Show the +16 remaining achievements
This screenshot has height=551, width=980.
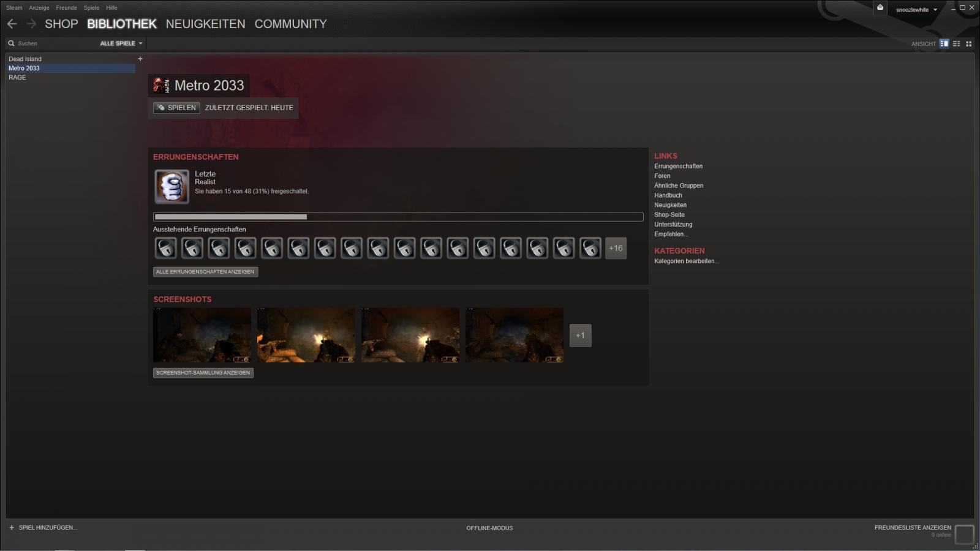tap(616, 248)
